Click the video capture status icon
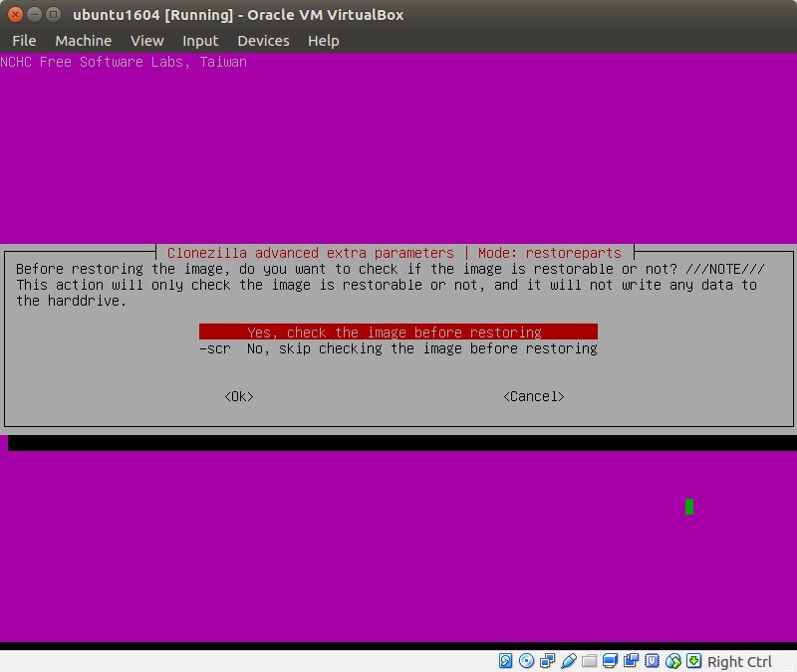Image resolution: width=797 pixels, height=672 pixels. [x=632, y=661]
